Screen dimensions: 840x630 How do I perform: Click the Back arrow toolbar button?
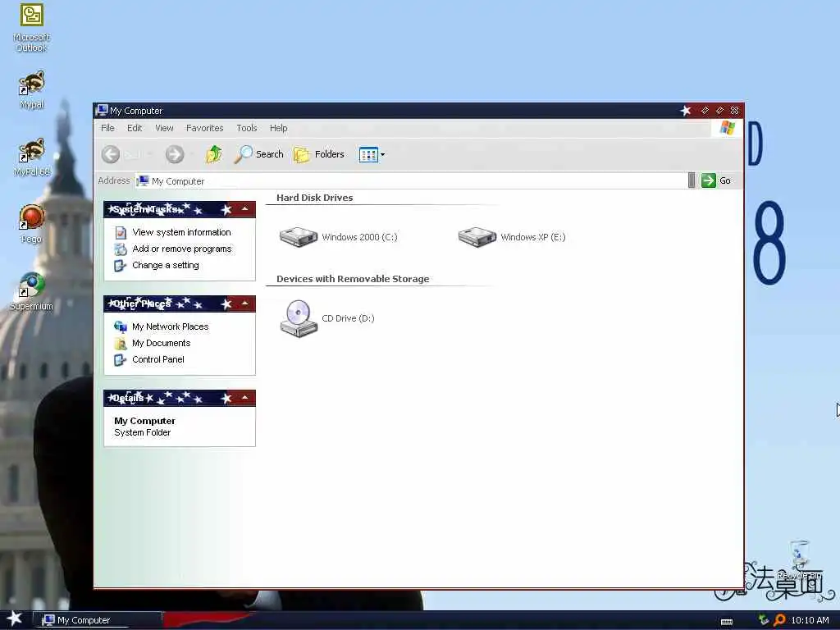point(111,154)
